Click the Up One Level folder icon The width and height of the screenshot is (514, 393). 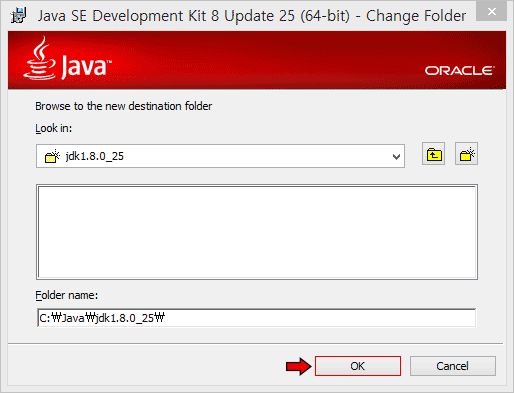tap(433, 154)
